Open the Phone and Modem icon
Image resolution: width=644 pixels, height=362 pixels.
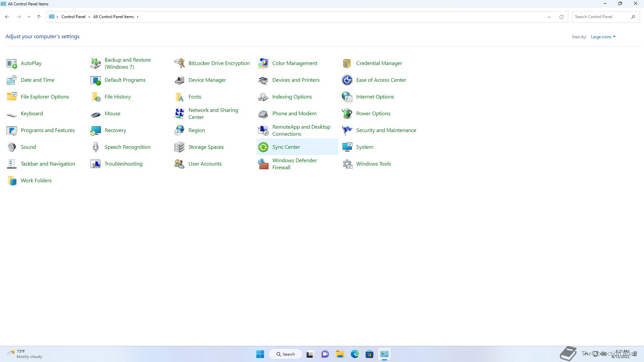(263, 114)
